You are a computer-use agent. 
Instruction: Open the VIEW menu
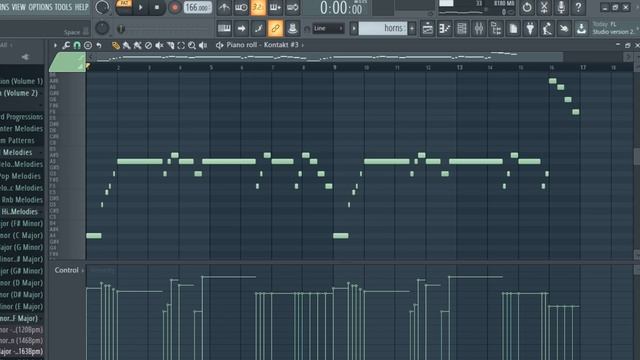coord(18,7)
